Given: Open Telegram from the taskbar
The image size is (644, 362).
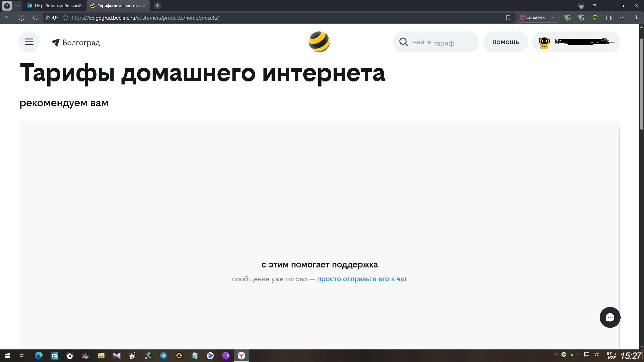Looking at the screenshot, I should 163,356.
